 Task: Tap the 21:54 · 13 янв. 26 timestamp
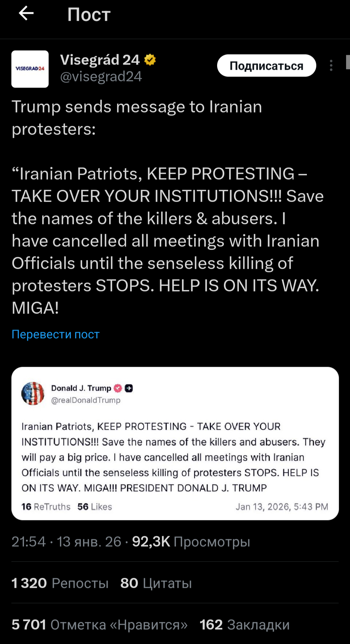tap(66, 542)
